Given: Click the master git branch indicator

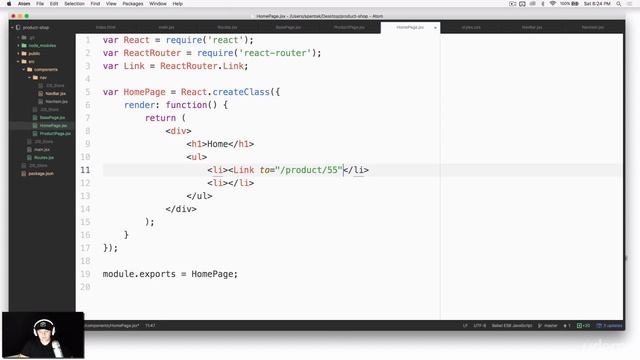Looking at the screenshot, I should [548, 326].
